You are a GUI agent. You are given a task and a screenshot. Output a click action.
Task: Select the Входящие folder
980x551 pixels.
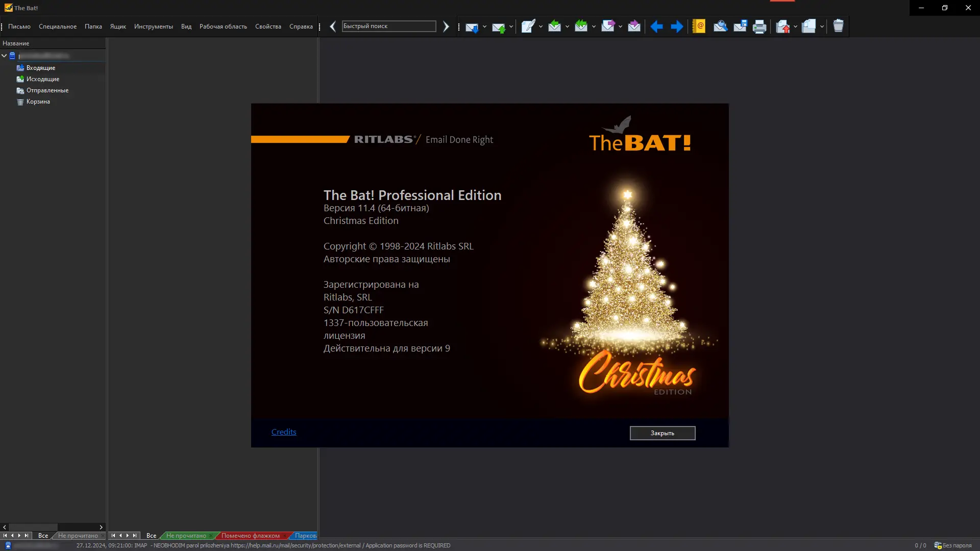coord(41,68)
